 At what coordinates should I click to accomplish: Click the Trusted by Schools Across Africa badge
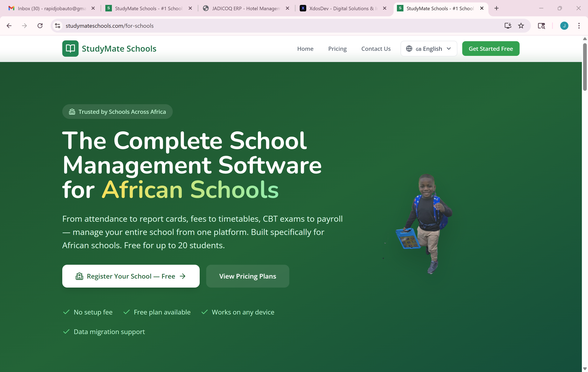pos(117,112)
